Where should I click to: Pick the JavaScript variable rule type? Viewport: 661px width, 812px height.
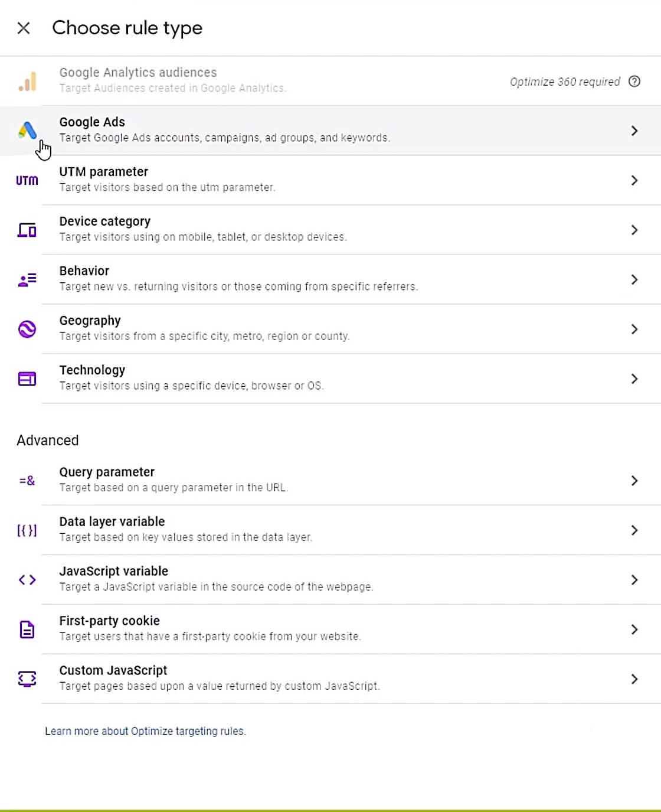coord(330,580)
